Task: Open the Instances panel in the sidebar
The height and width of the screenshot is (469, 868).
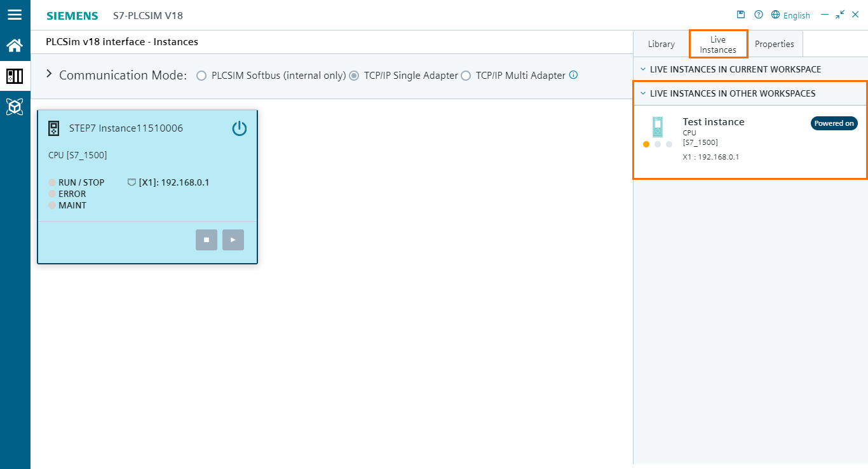Action: click(x=15, y=76)
